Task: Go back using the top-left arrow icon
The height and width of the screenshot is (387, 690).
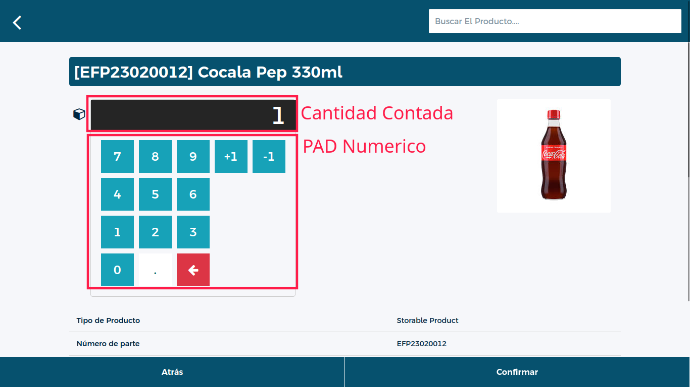Action: point(17,22)
